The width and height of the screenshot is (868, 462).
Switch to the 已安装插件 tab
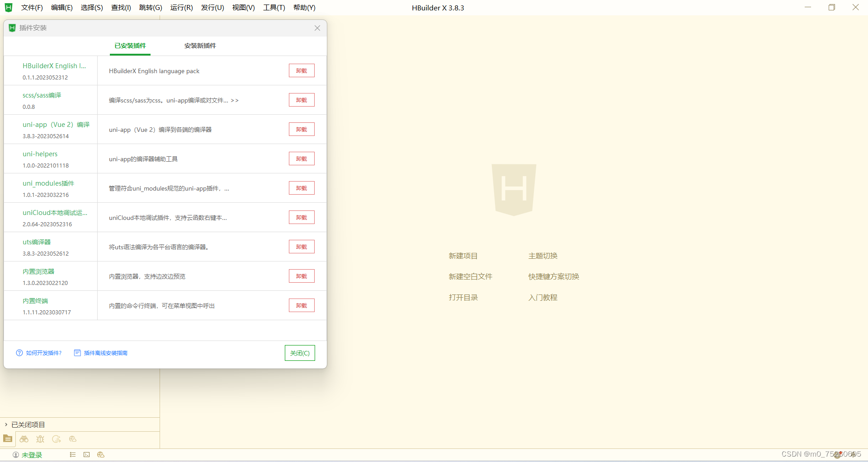coord(130,46)
